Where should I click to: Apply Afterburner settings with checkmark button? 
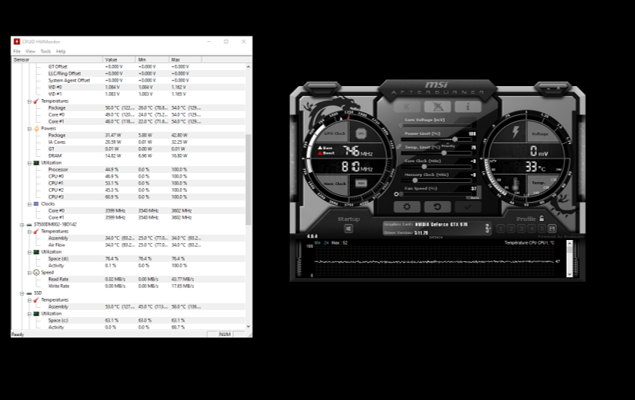tap(468, 207)
